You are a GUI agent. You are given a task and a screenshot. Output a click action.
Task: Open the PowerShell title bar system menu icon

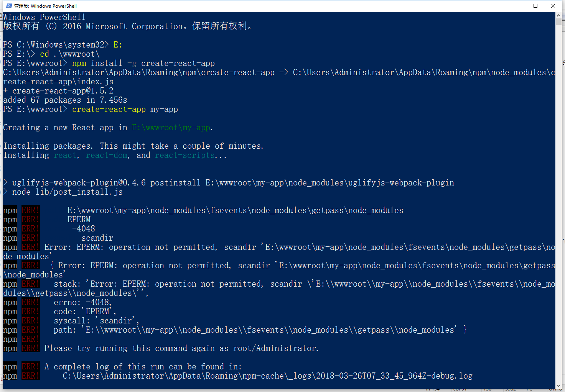click(x=9, y=6)
